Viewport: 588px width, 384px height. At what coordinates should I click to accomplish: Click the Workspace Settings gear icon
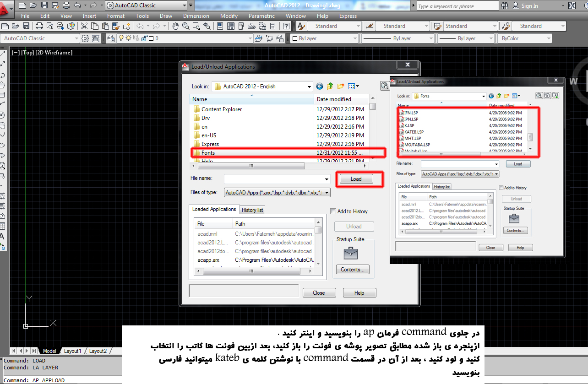pos(86,38)
